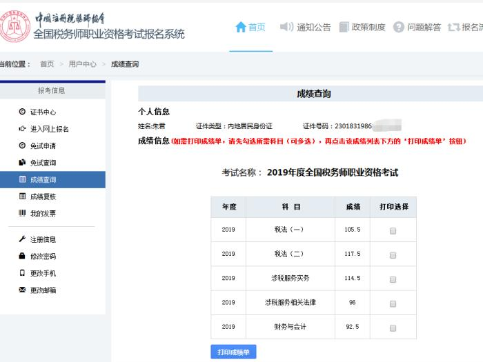Screen dimensions: 483x362
Task: Click the 用户中心 breadcrumb link
Action: [x=82, y=64]
